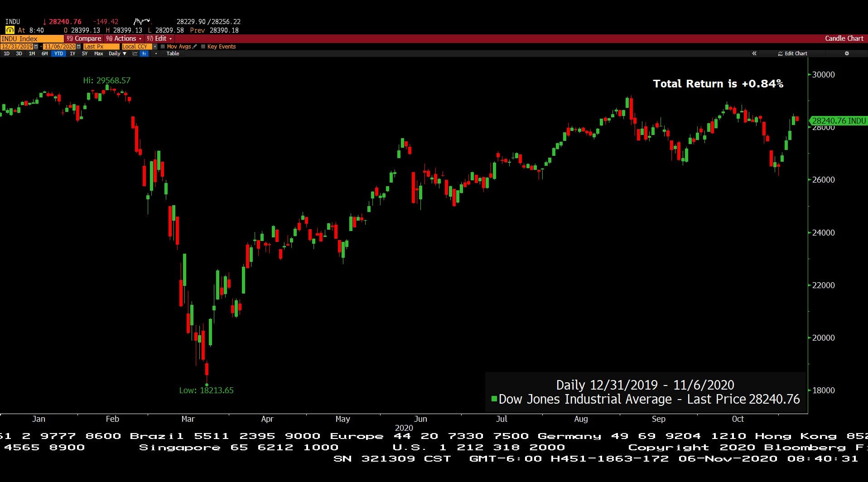
Task: Click the red down-arrow price indicator
Action: coord(44,22)
